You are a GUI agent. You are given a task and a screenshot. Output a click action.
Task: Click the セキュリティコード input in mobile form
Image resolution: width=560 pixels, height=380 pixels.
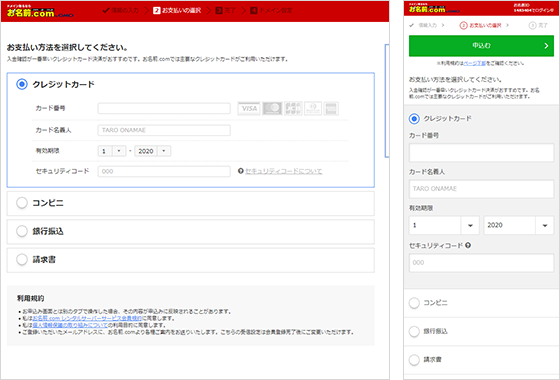point(481,263)
